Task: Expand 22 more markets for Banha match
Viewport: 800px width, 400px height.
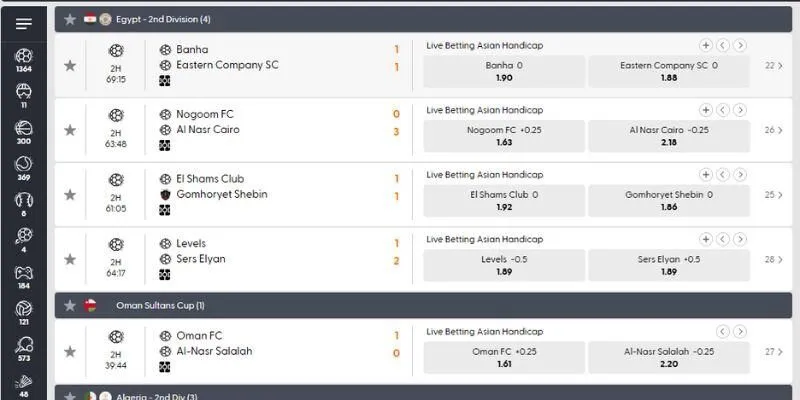Action: [x=773, y=65]
